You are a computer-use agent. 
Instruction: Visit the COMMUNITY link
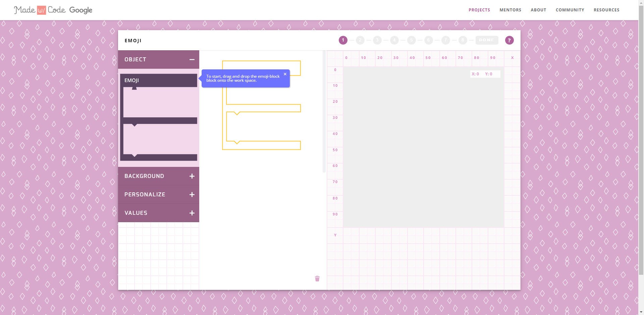pos(570,10)
